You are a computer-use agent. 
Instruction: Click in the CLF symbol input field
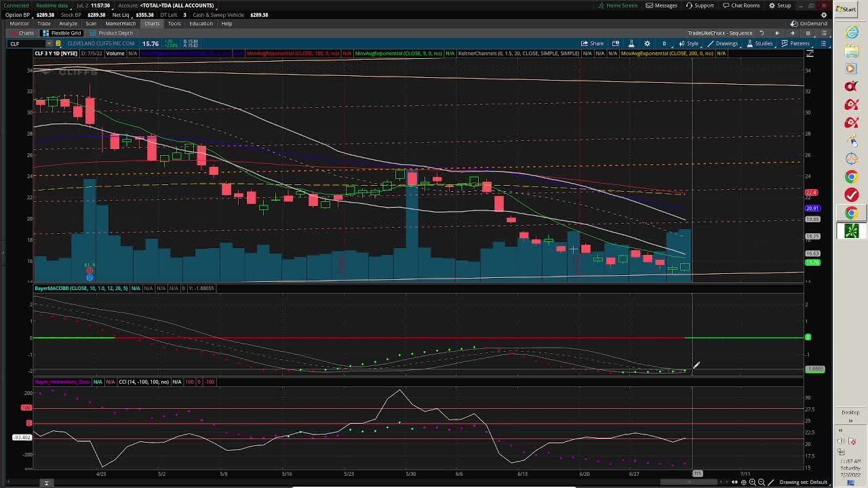click(26, 43)
